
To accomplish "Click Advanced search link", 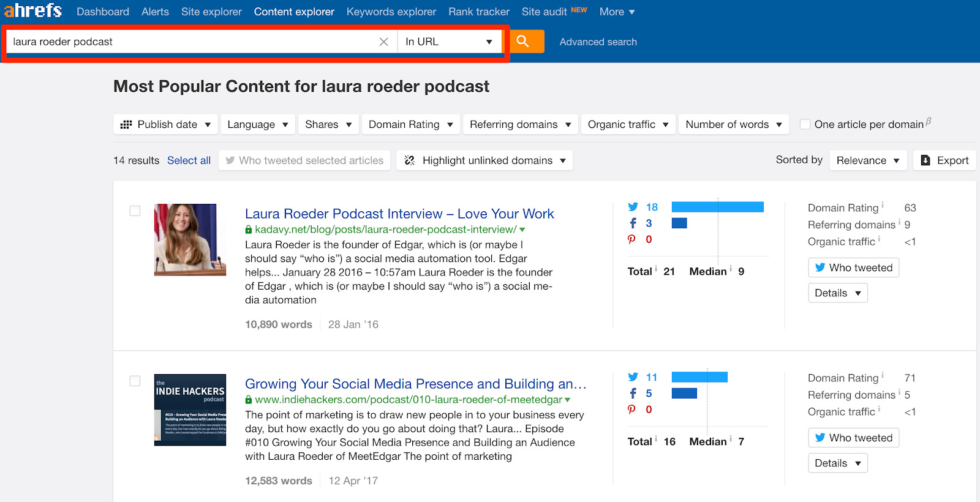I will pos(598,42).
